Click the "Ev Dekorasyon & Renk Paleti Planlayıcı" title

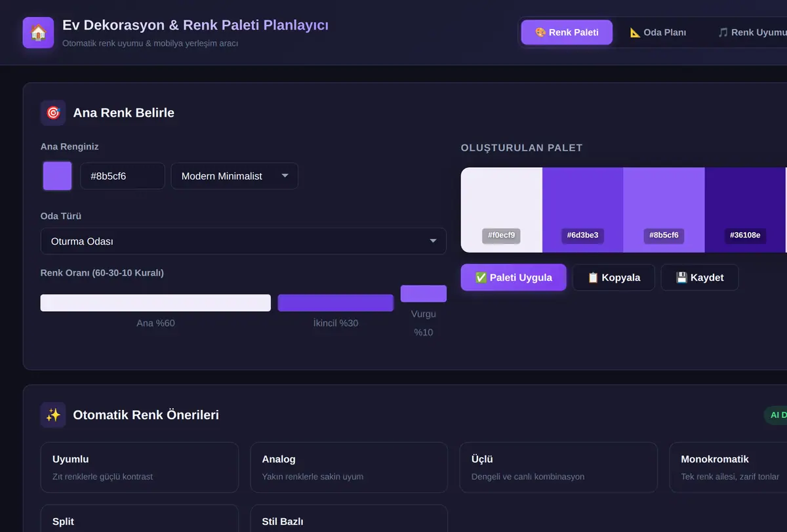(195, 25)
